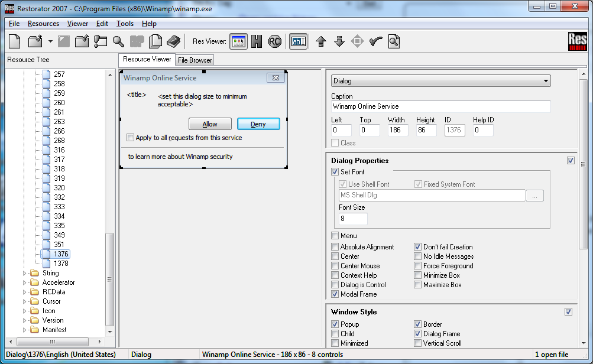This screenshot has height=364, width=593.
Task: Select resource 1378 in the tree
Action: tap(61, 264)
